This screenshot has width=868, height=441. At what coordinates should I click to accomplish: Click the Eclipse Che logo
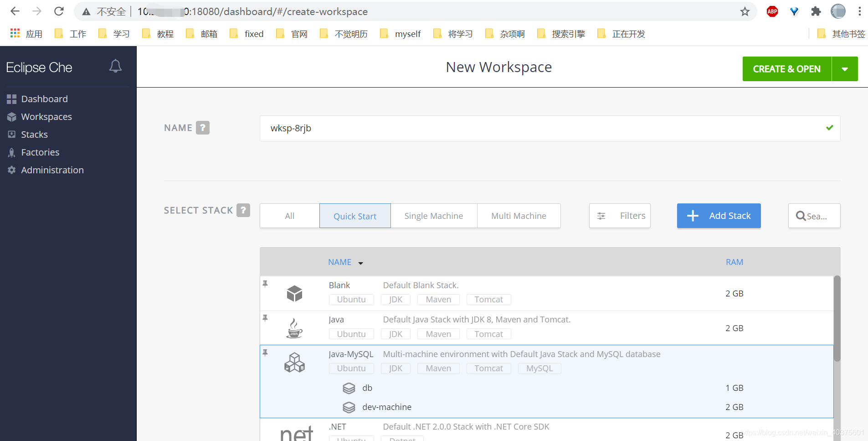tap(39, 67)
